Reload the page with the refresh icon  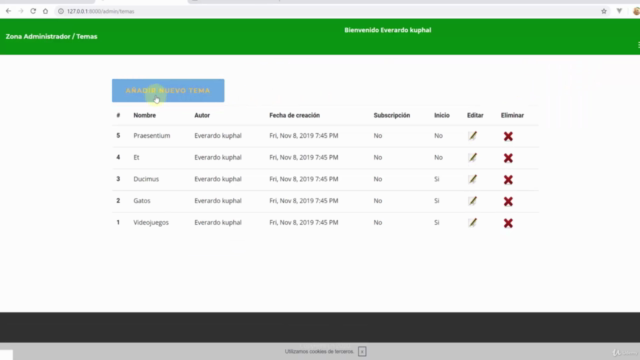coord(33,11)
